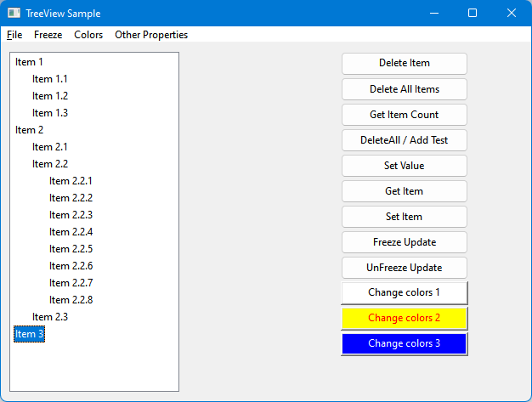This screenshot has height=402, width=532.
Task: Select Item 1.3 in the tree
Action: [50, 113]
